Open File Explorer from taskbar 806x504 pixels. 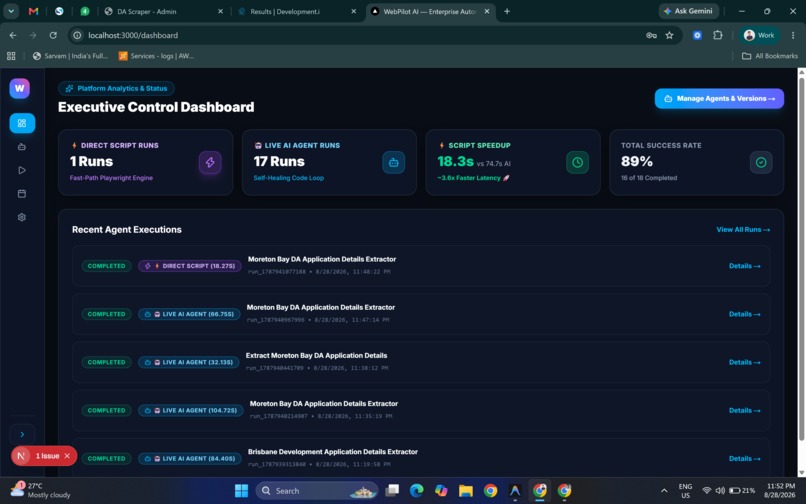pyautogui.click(x=466, y=491)
